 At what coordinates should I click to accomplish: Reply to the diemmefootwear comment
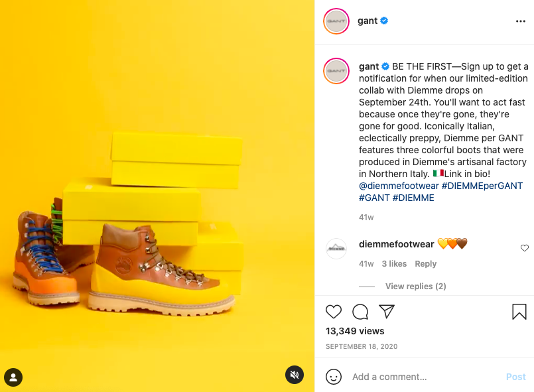point(425,263)
